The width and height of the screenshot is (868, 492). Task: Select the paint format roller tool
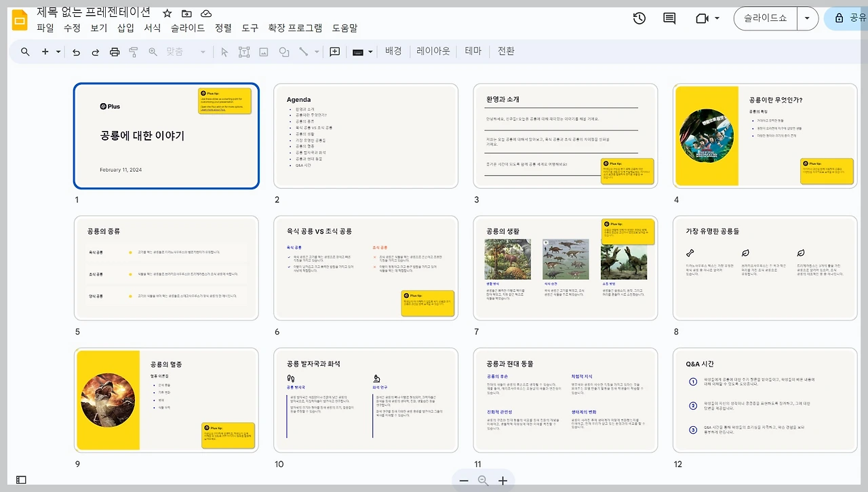coord(134,52)
